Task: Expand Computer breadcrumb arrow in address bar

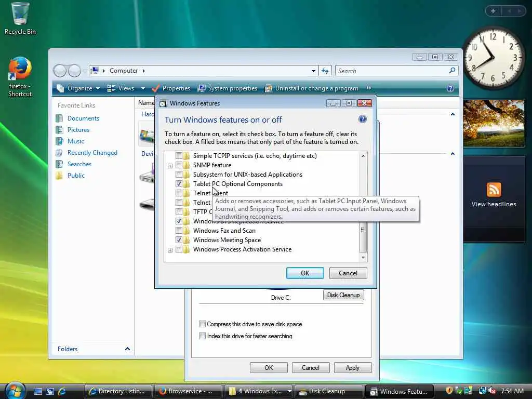Action: [x=143, y=71]
